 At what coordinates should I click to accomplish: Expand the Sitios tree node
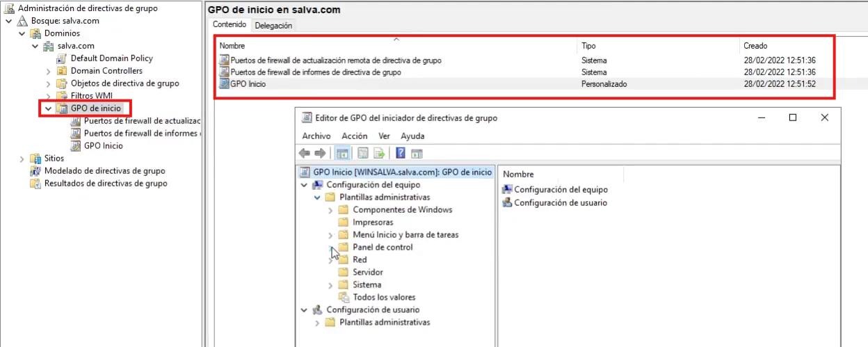click(22, 159)
